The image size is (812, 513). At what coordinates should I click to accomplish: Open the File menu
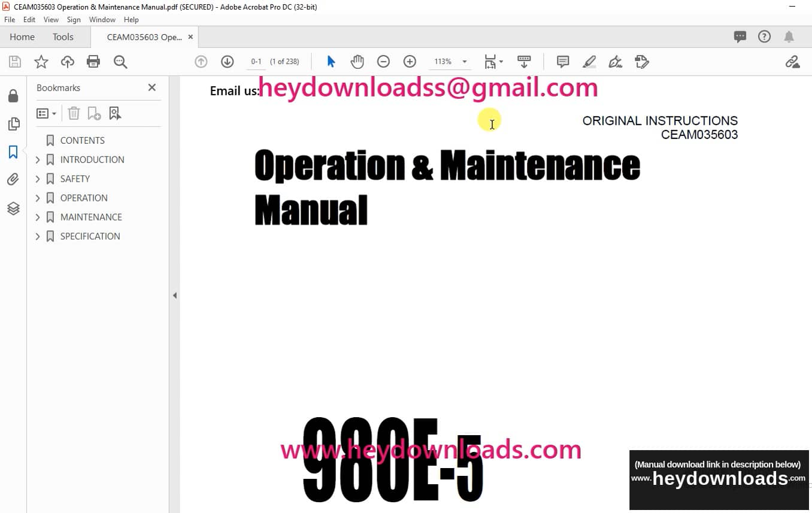[10, 20]
